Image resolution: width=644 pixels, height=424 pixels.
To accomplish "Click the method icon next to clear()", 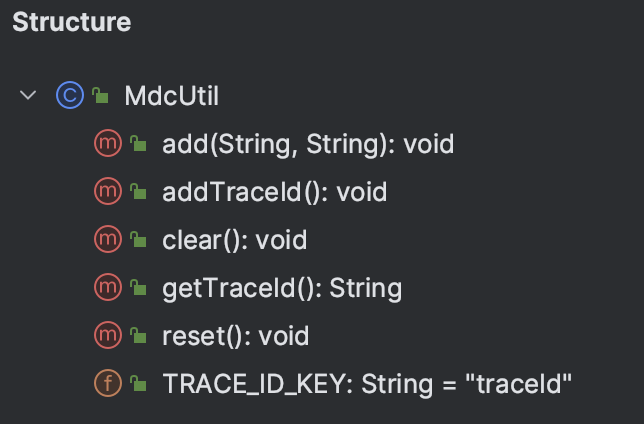I will tap(108, 239).
